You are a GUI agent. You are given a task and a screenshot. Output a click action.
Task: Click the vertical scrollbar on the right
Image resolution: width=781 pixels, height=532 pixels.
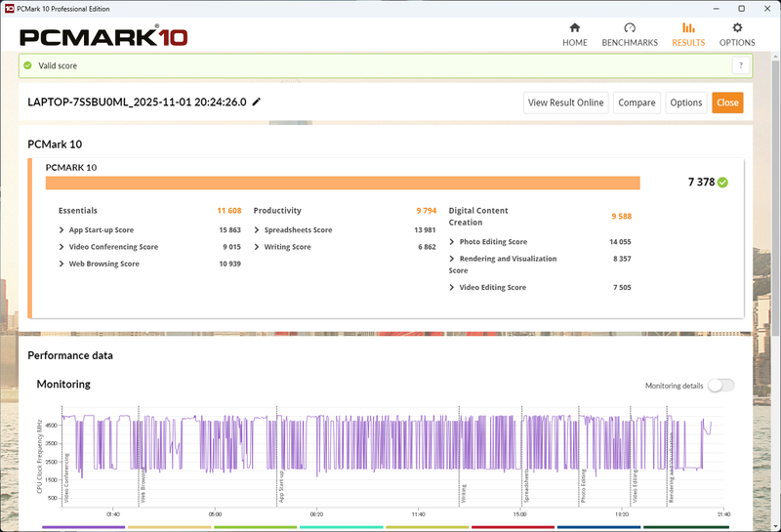[776, 199]
